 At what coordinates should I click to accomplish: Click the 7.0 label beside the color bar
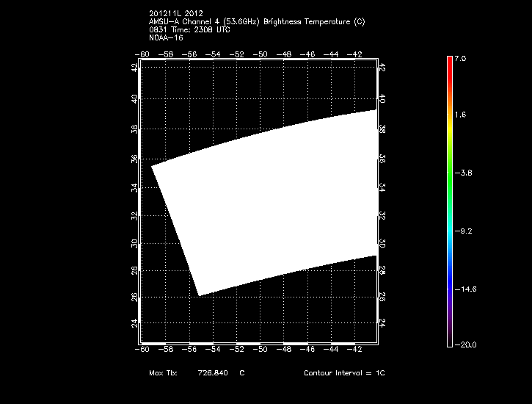click(459, 57)
